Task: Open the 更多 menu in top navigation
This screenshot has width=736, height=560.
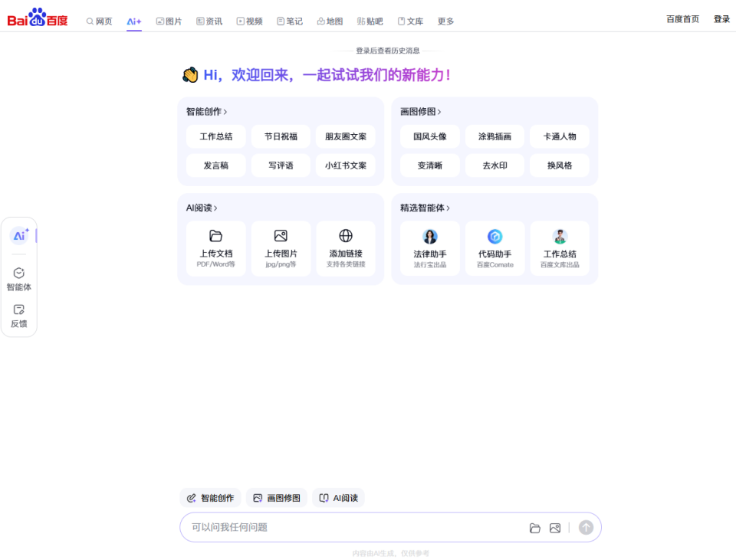Action: point(445,21)
